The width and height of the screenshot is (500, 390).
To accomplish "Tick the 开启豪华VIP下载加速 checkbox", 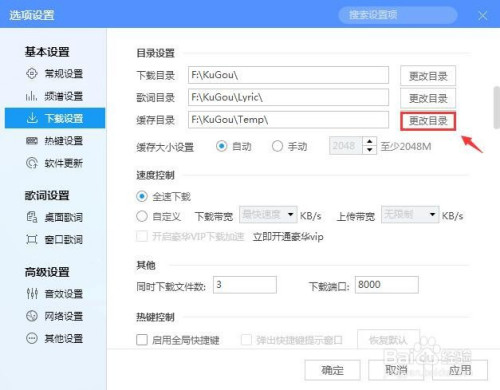I will click(x=142, y=237).
